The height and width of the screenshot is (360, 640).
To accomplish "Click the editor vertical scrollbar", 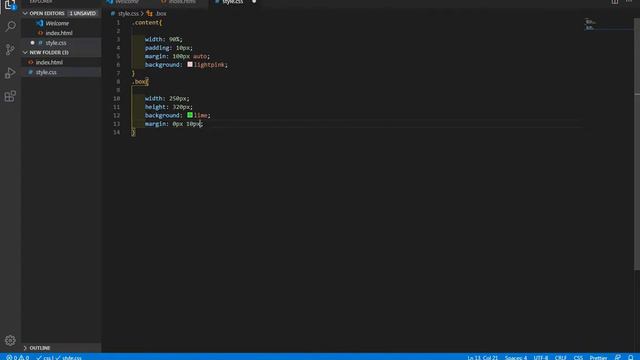I will coord(637,143).
